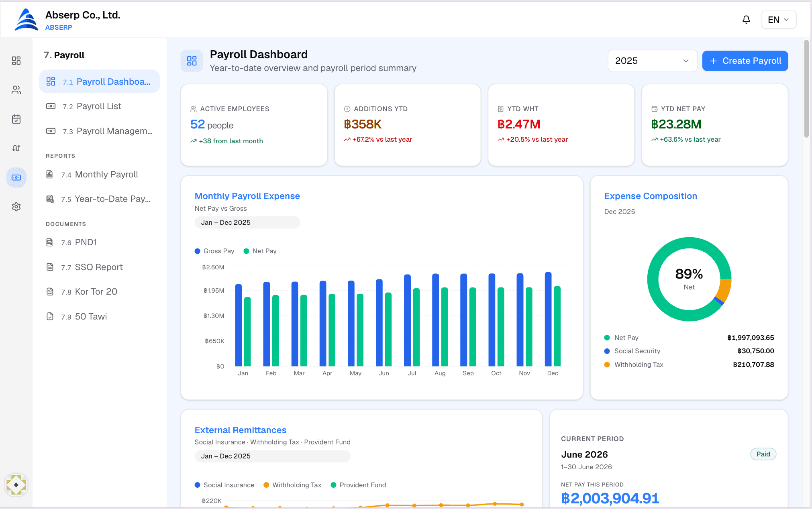Click the floating diamond widget icon
The width and height of the screenshot is (812, 509).
pos(16,485)
